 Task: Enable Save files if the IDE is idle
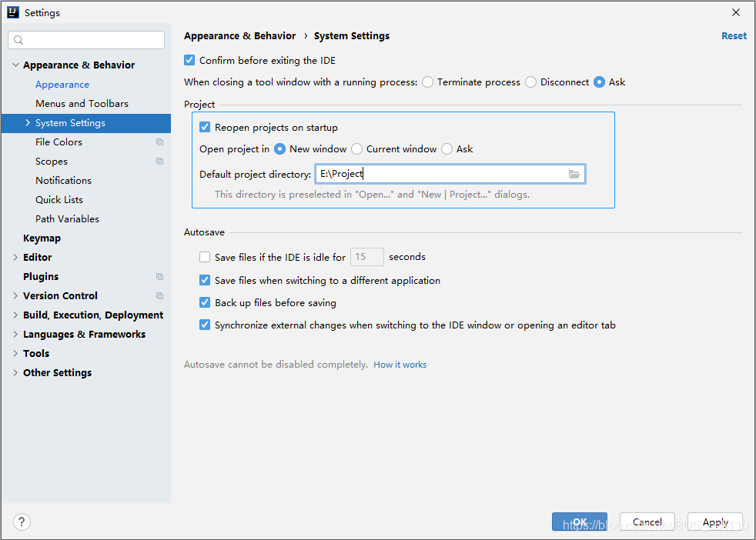205,258
